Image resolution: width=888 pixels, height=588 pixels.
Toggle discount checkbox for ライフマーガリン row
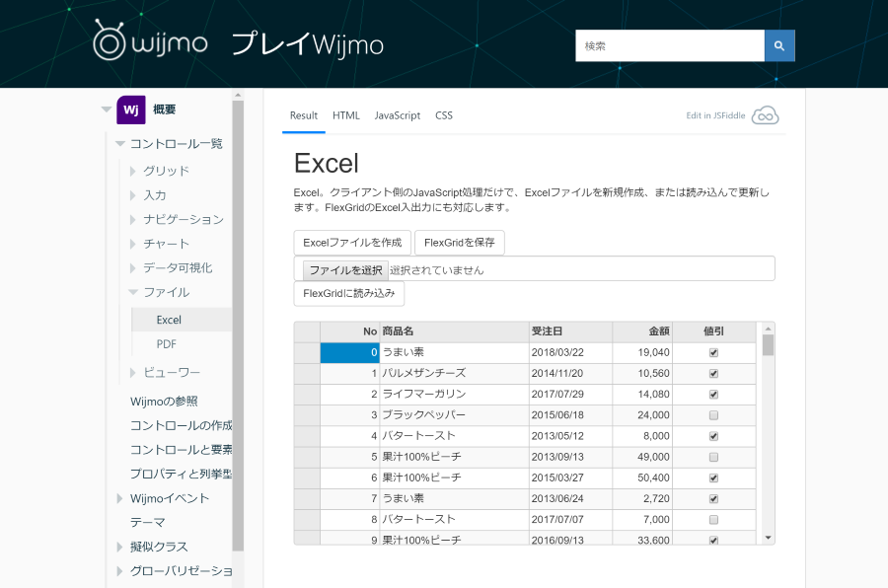[713, 395]
